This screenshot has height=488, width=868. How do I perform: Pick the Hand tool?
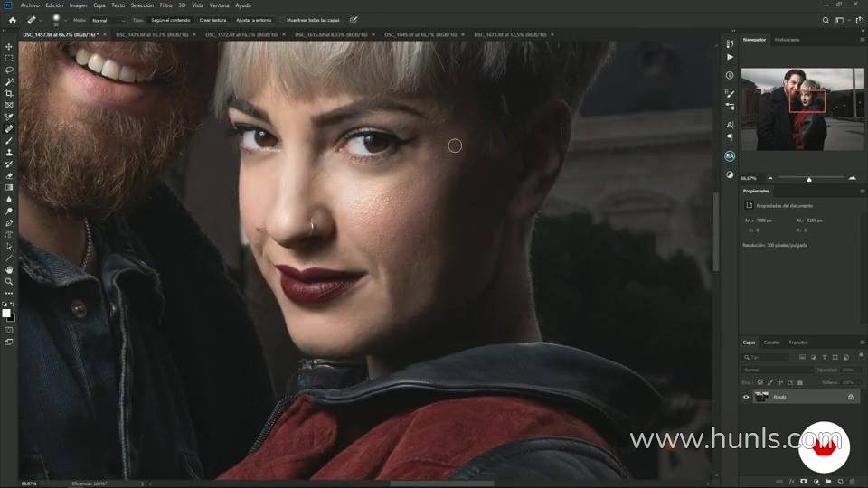coord(9,269)
